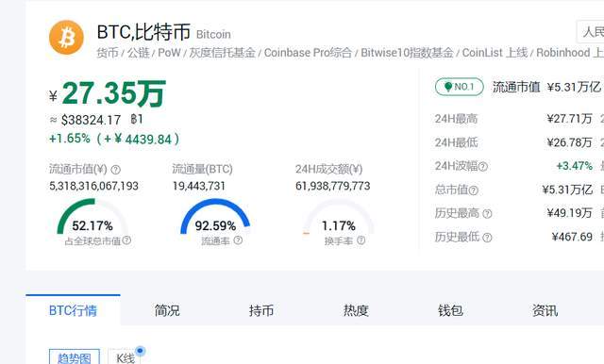Click the 24H最高 ¥27.71万 value
This screenshot has width=604, height=364.
569,119
